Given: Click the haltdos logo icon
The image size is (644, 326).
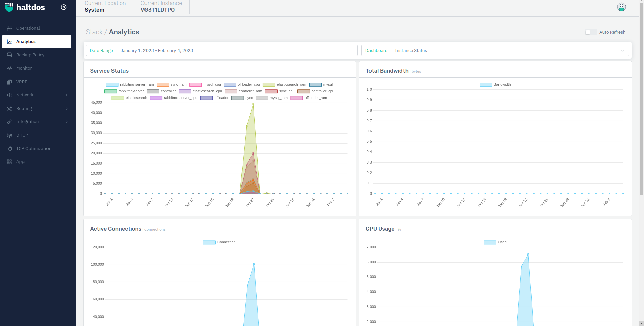Looking at the screenshot, I should (x=9, y=7).
